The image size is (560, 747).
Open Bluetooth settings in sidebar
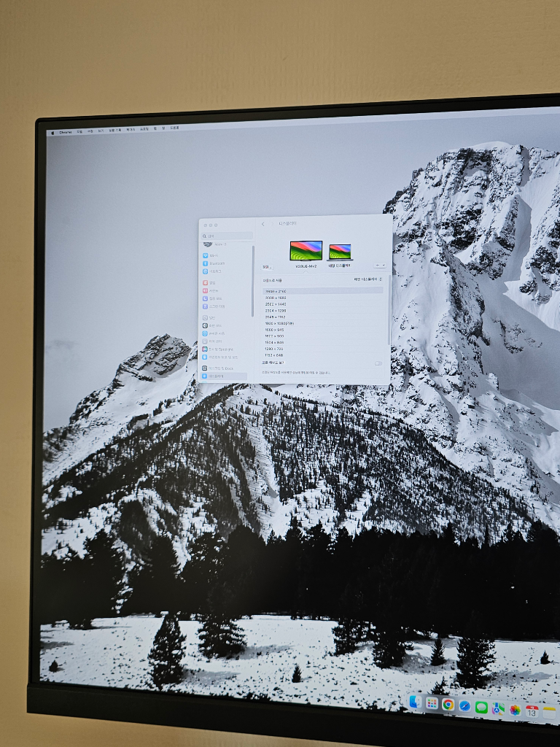pos(217,263)
